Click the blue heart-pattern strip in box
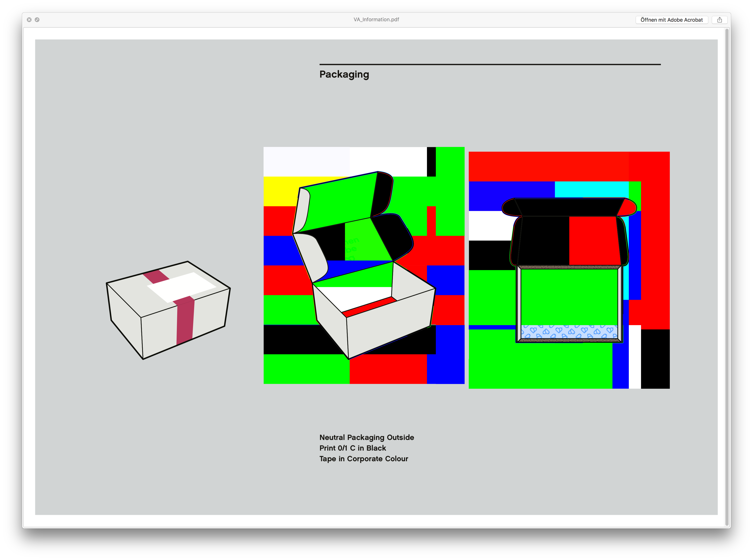753x560 pixels. [569, 331]
